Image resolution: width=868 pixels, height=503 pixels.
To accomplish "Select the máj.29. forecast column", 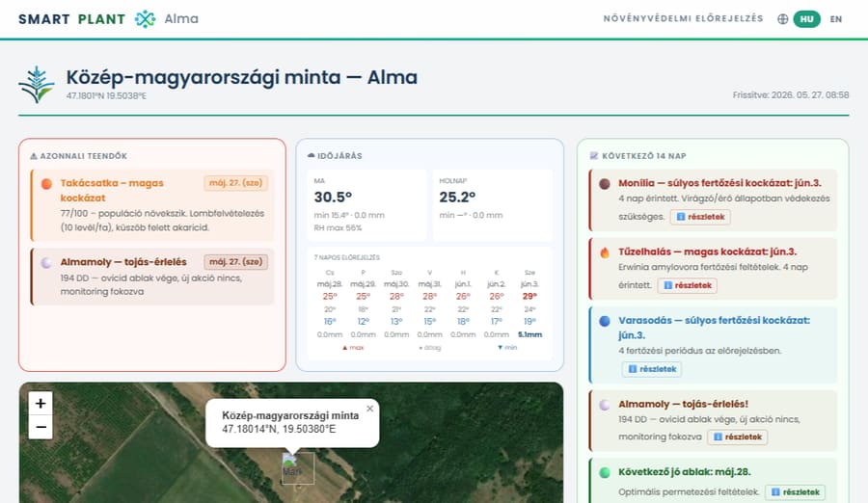I will click(364, 304).
